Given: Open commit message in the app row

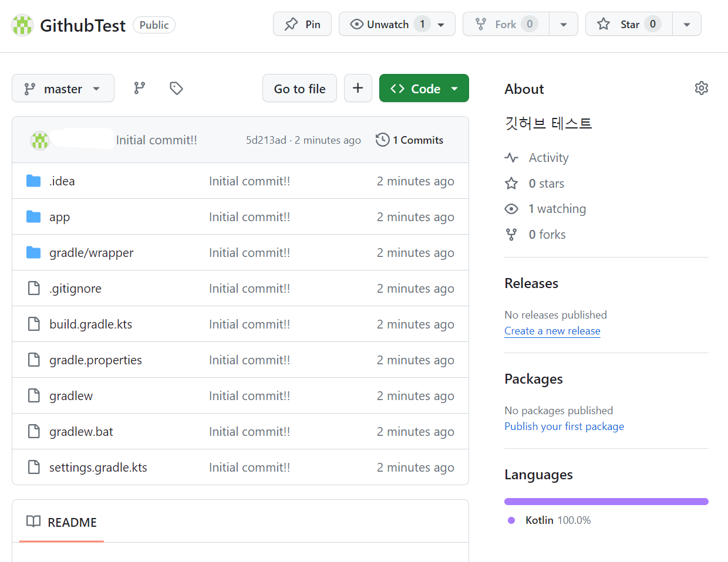Looking at the screenshot, I should pos(250,217).
